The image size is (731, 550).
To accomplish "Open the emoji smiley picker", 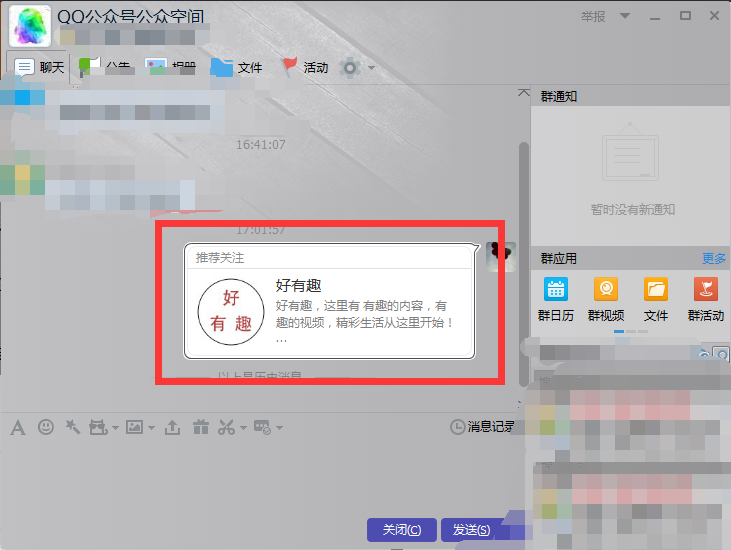I will tap(46, 426).
